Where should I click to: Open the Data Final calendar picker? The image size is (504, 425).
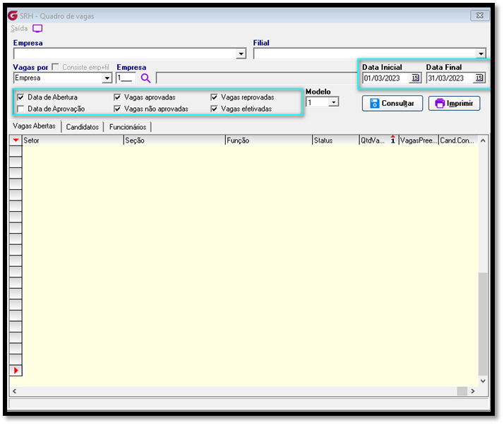click(x=479, y=78)
